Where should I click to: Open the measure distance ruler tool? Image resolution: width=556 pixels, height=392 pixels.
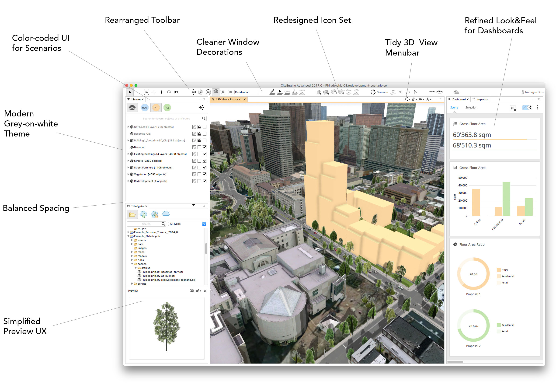[432, 92]
